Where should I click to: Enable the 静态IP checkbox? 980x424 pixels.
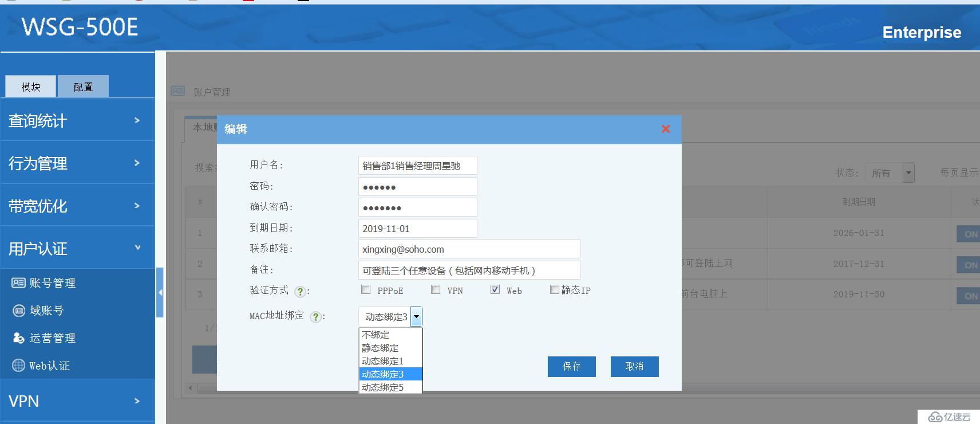pos(554,289)
